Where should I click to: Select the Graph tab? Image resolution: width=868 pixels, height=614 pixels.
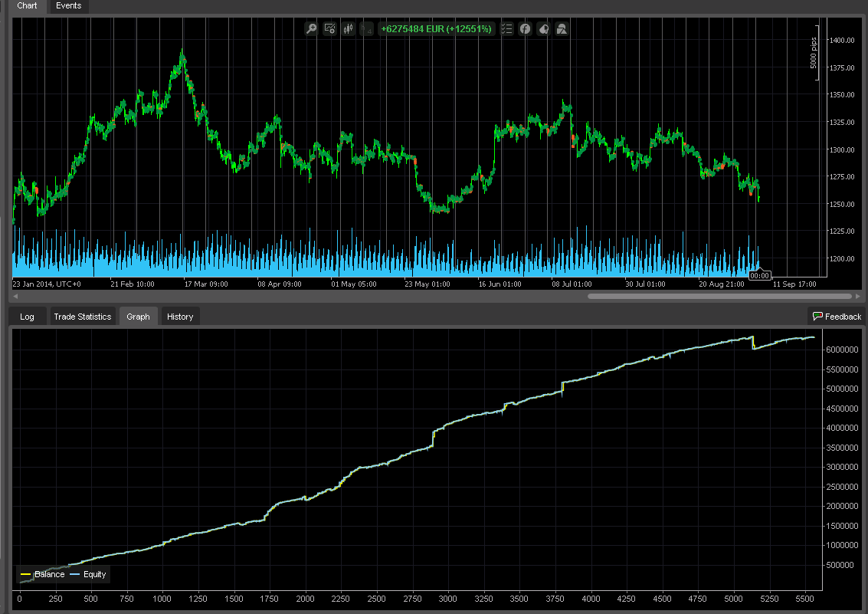138,317
